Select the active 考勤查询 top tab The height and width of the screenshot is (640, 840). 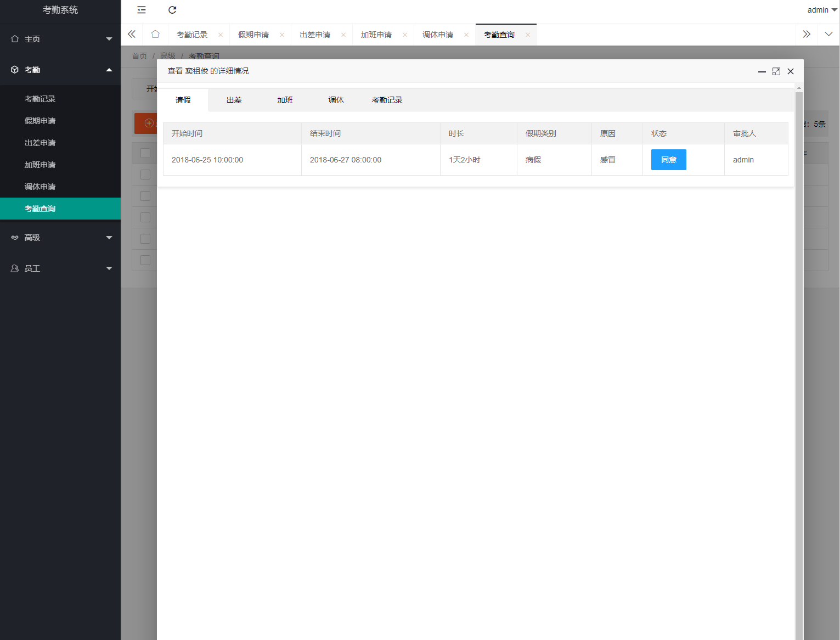coord(499,35)
